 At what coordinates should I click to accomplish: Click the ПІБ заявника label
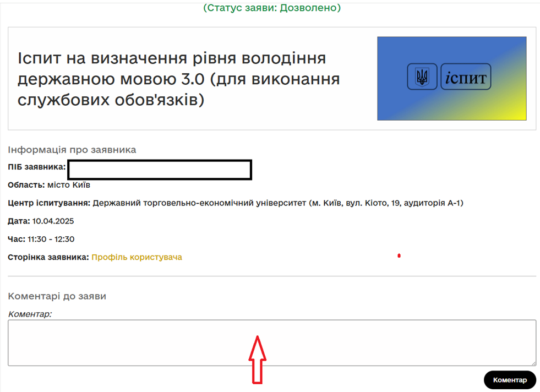pos(36,167)
